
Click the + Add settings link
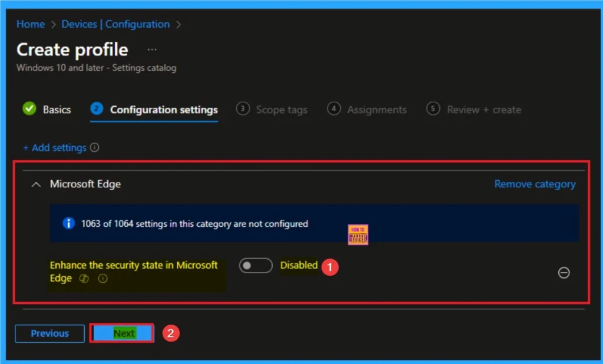[55, 148]
